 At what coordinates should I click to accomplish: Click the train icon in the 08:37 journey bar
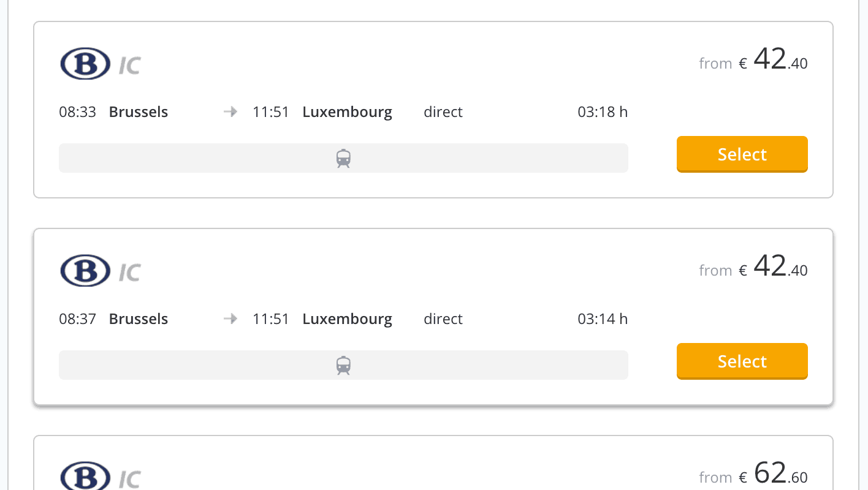coord(343,365)
